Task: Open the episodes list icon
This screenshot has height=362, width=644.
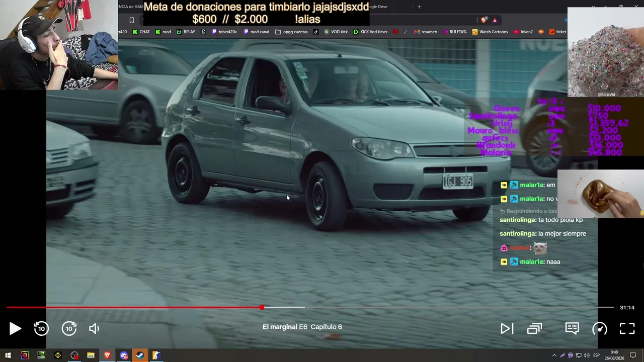Action: coord(534,329)
